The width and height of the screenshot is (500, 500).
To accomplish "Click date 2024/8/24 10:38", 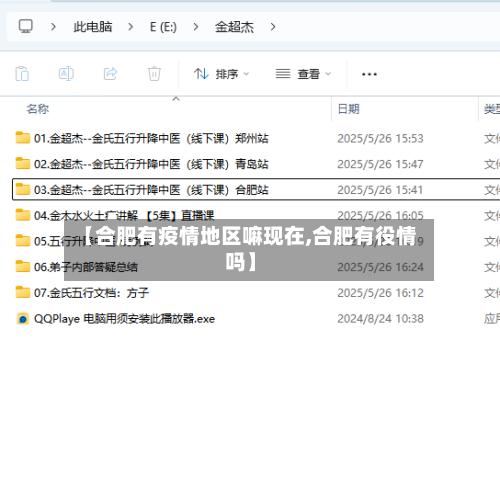I will 380,319.
